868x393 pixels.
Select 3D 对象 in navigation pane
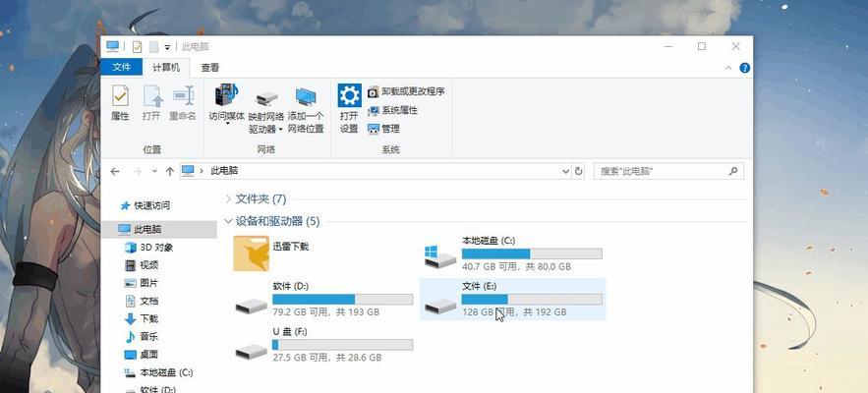(148, 248)
